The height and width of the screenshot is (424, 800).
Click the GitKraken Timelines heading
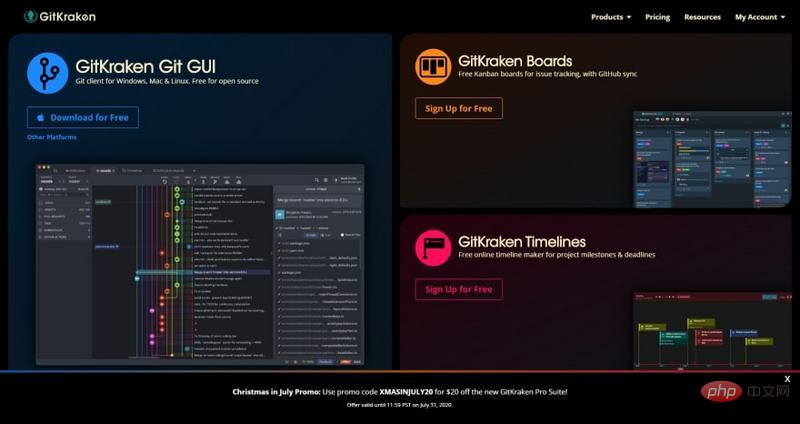[x=521, y=241]
